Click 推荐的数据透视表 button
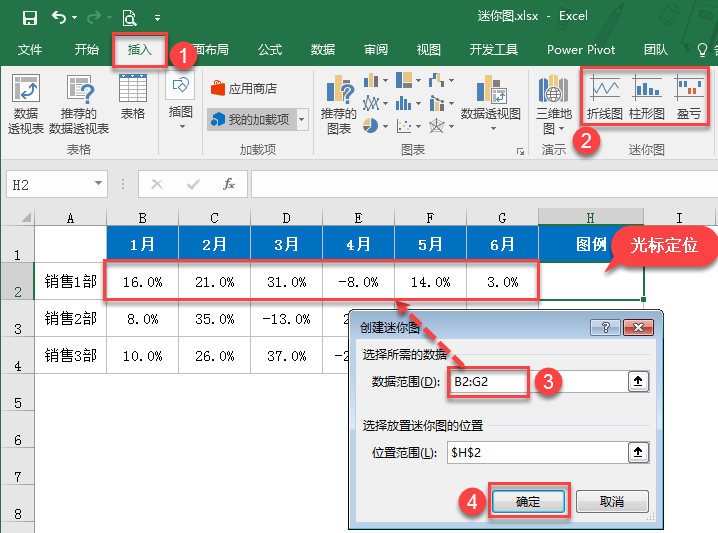This screenshot has width=718, height=533. 79,104
